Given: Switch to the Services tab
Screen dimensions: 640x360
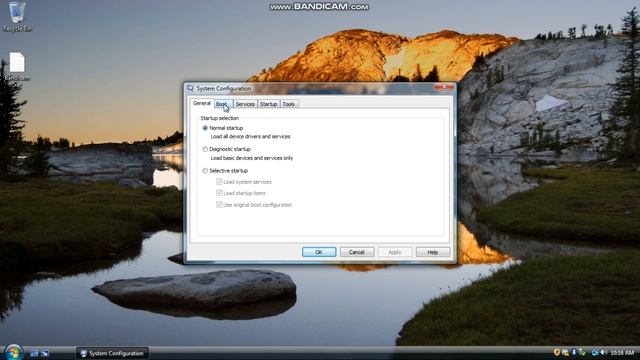Looking at the screenshot, I should pos(245,104).
